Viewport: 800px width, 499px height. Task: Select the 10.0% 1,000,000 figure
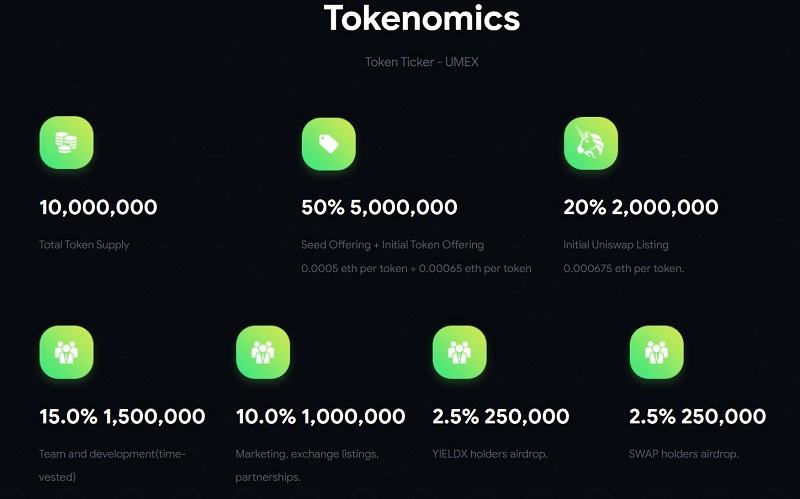[x=320, y=416]
